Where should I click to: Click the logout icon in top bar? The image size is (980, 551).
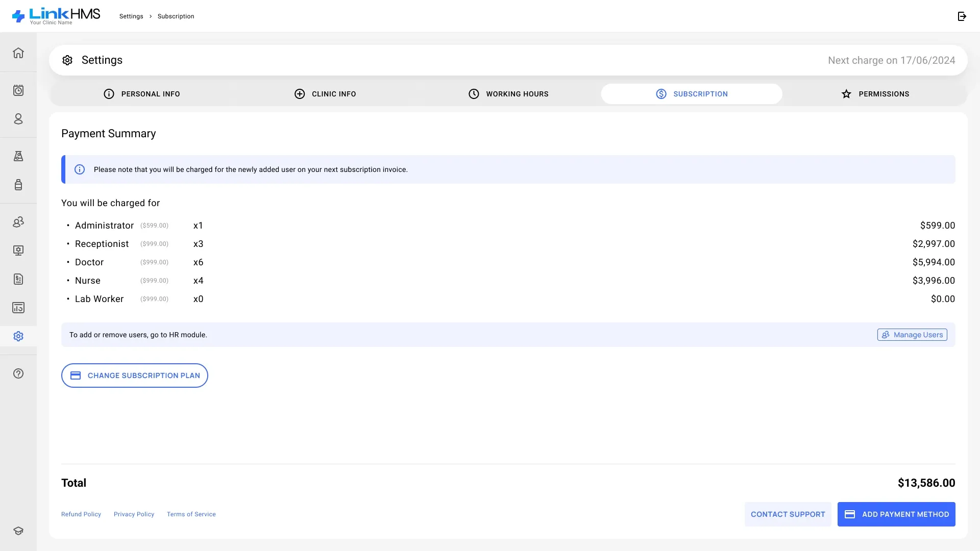(962, 16)
